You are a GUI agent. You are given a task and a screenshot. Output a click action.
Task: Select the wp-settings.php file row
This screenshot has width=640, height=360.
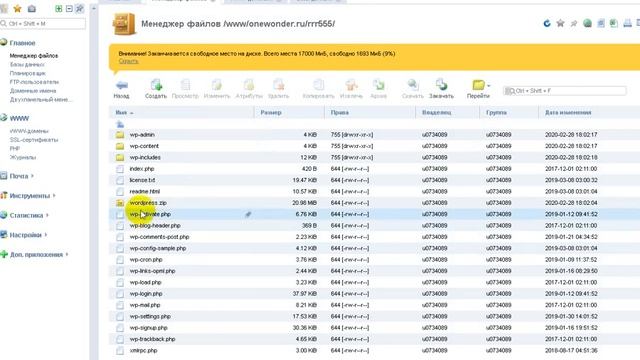pyautogui.click(x=374, y=317)
